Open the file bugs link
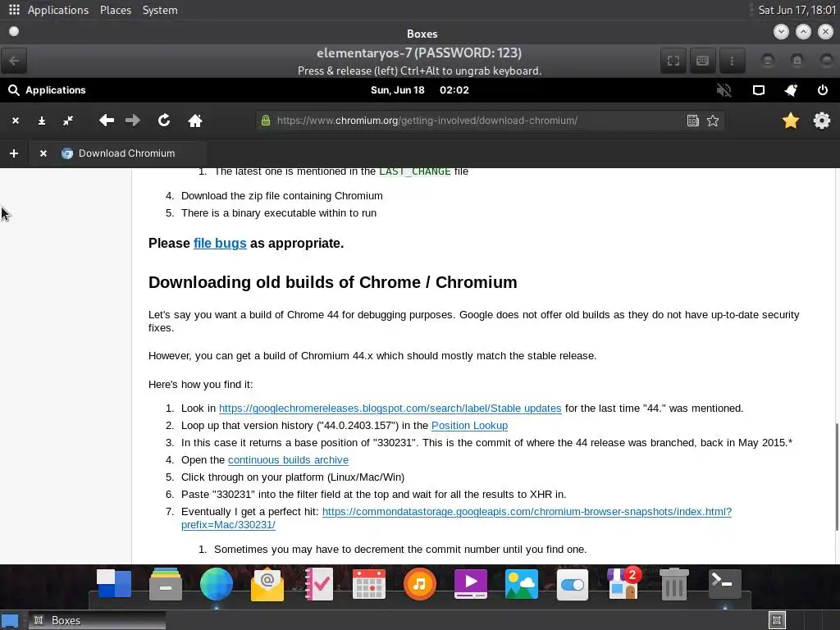The height and width of the screenshot is (630, 840). coord(220,243)
